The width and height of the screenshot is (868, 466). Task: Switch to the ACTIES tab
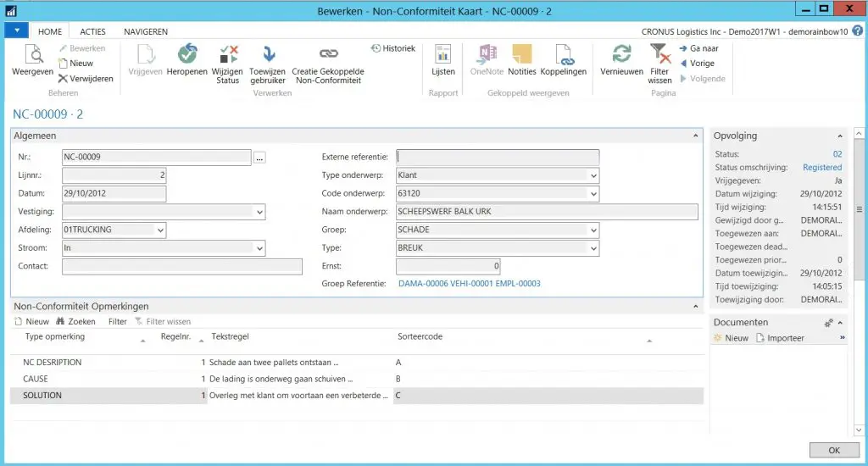click(92, 31)
